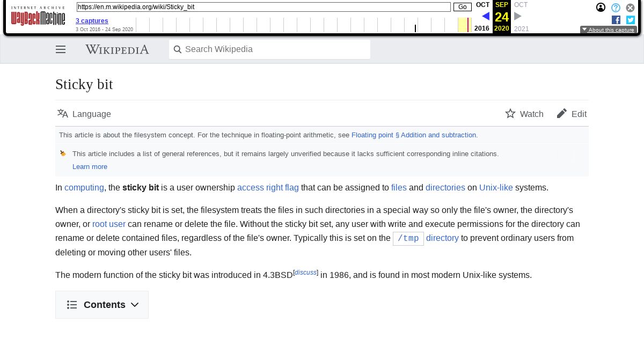Click the next capture gray arrow
The height and width of the screenshot is (338, 644).
tap(518, 16)
